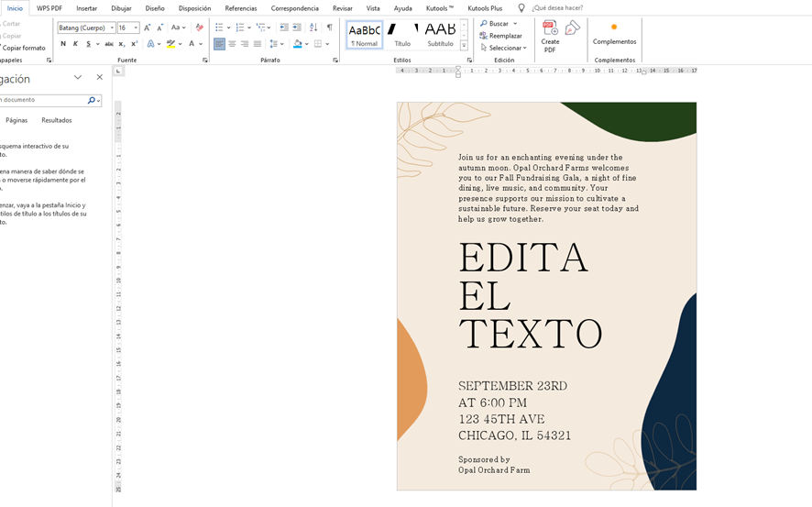This screenshot has height=507, width=812.
Task: Toggle bold formatting N button
Action: (x=63, y=44)
